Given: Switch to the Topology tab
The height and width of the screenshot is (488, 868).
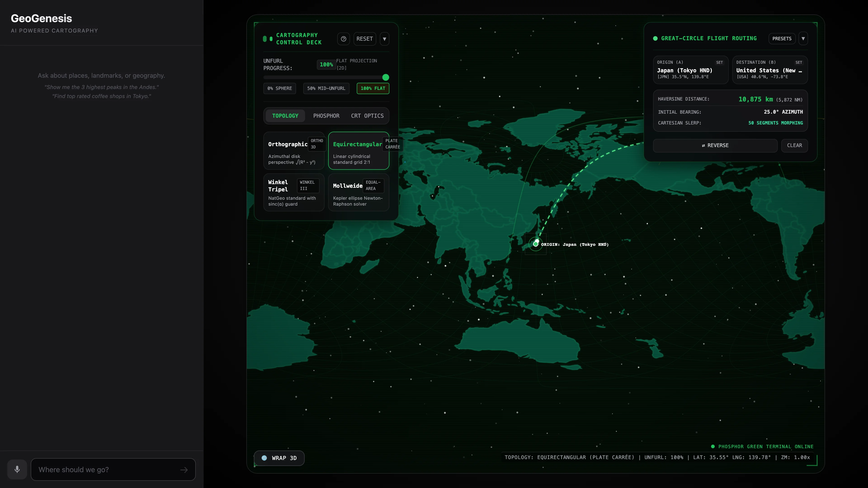Looking at the screenshot, I should 285,115.
